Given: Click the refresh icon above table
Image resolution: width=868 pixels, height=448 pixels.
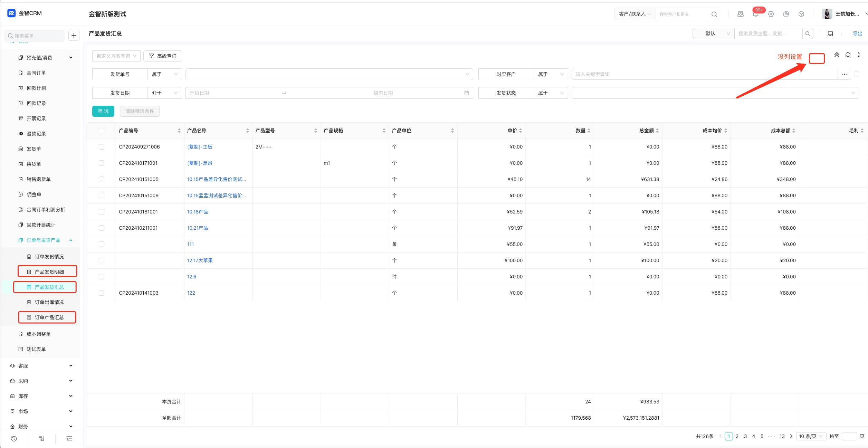Looking at the screenshot, I should (848, 55).
